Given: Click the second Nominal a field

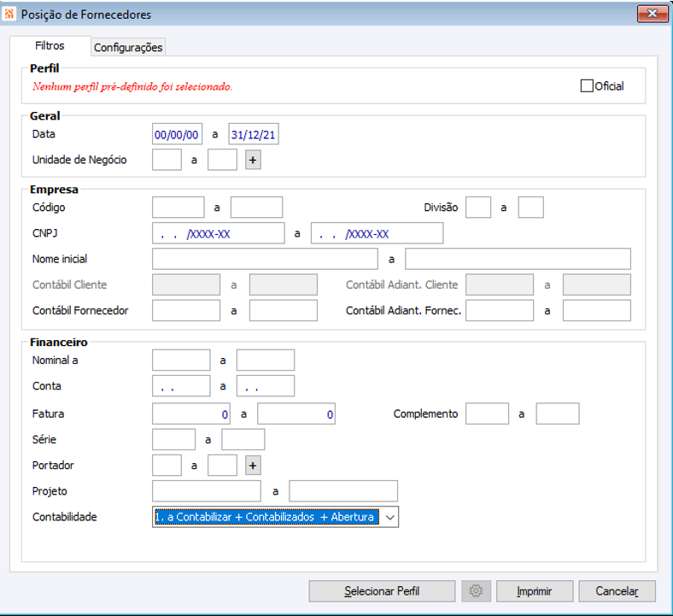Looking at the screenshot, I should pos(266,361).
